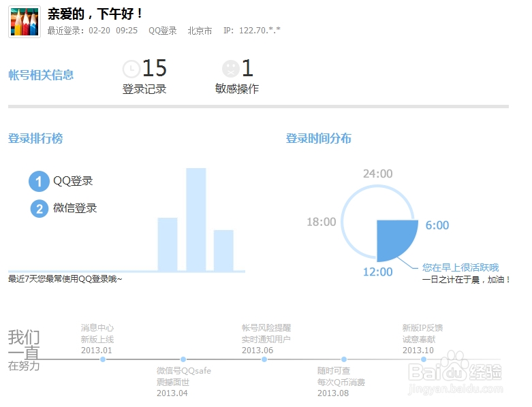Viewport: 532px width, 407px height.
Task: Click the 帐号相关信息 heading
Action: [41, 75]
